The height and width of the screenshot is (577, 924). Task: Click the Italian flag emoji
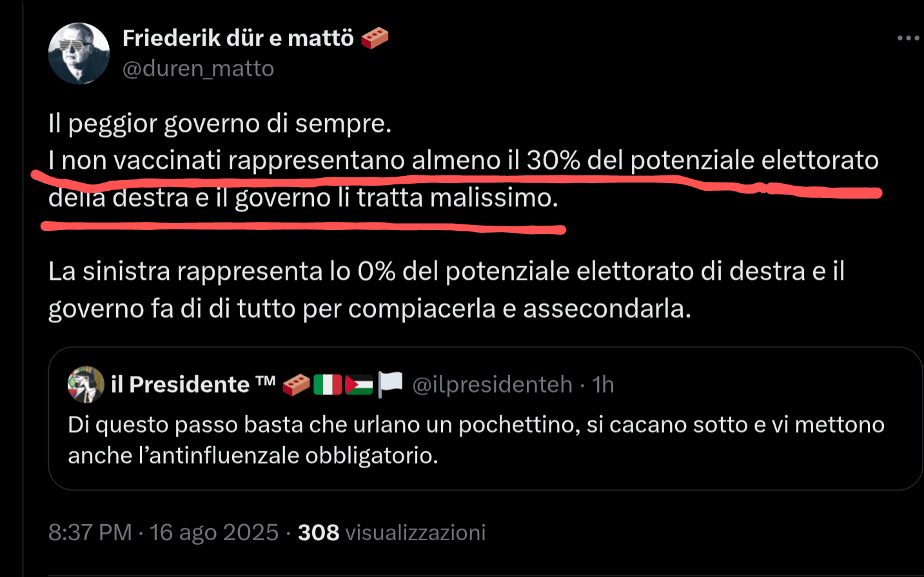tap(328, 385)
